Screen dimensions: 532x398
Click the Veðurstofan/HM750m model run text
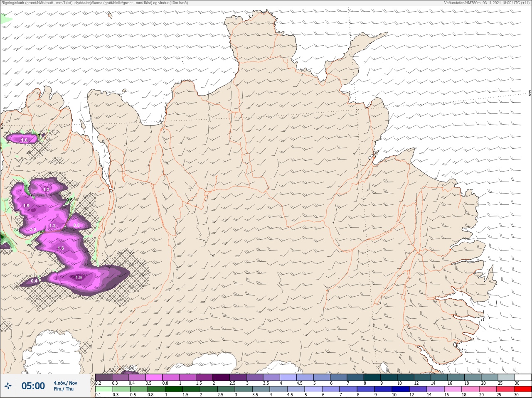[x=487, y=3]
